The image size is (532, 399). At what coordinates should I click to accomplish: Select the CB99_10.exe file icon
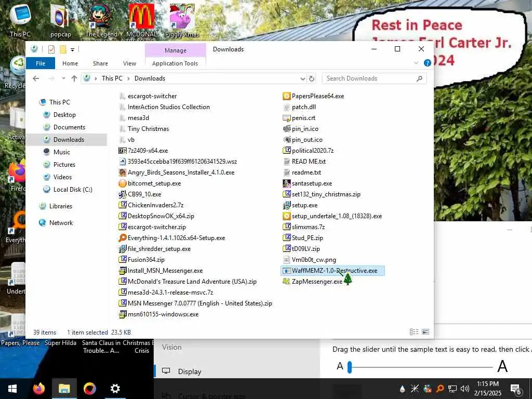pos(123,194)
